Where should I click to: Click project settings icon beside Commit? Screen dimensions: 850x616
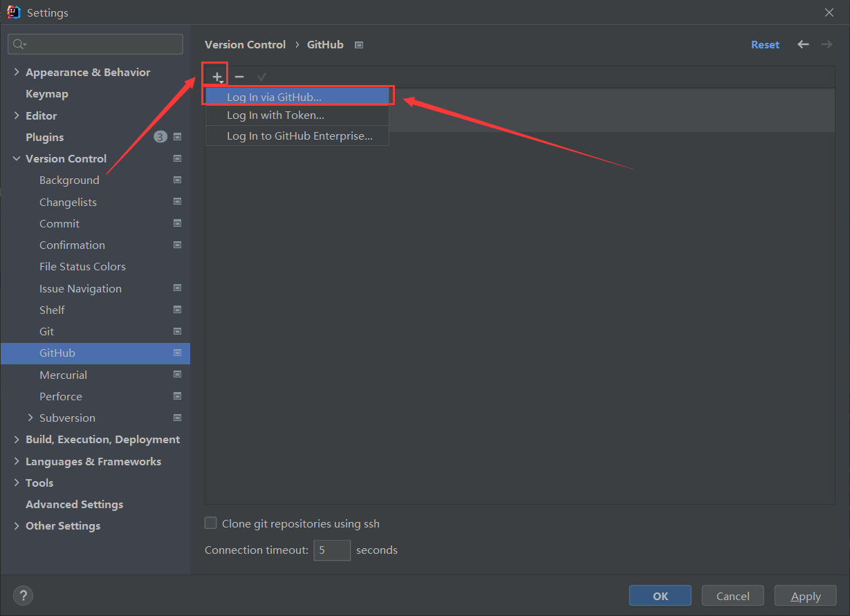tap(177, 223)
